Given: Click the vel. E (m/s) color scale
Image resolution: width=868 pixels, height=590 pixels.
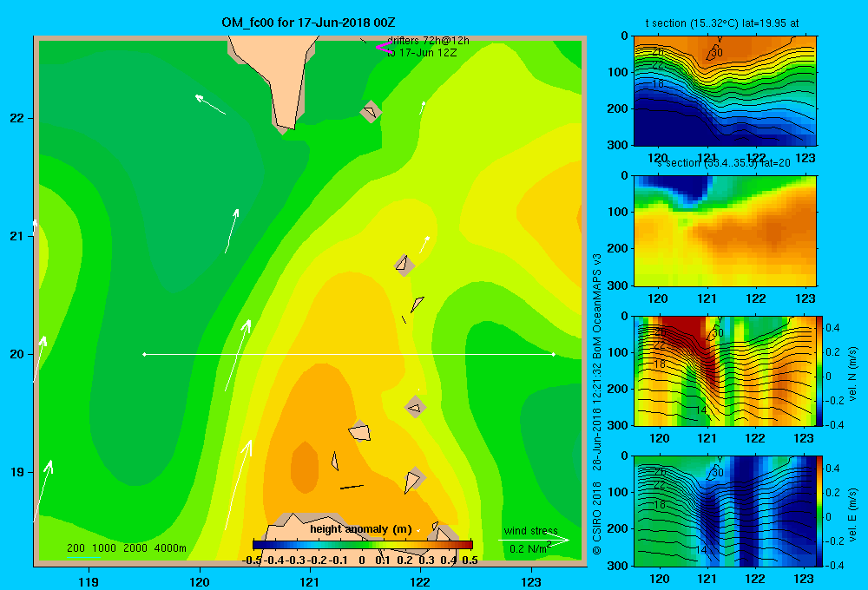Looking at the screenshot, I should point(820,511).
